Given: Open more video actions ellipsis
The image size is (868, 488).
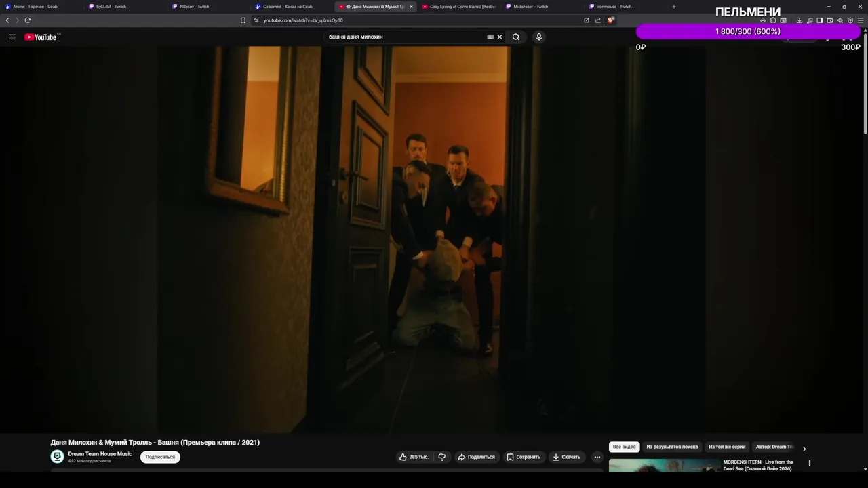Looking at the screenshot, I should (x=597, y=457).
